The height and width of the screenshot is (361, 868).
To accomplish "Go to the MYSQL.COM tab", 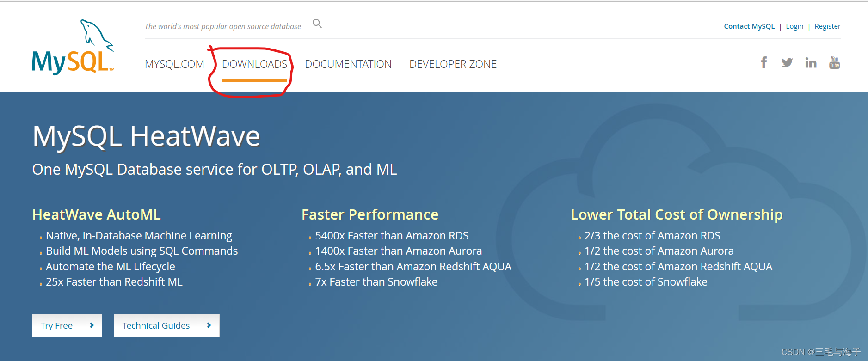I will coord(174,64).
